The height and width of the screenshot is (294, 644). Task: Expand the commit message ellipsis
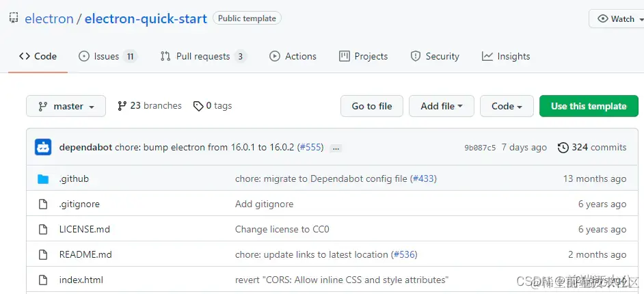(x=336, y=148)
